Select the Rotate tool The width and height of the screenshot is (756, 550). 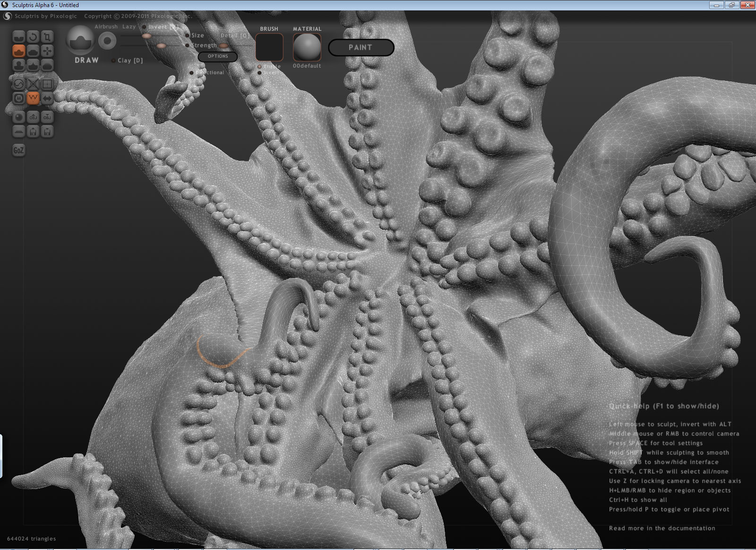tap(33, 37)
